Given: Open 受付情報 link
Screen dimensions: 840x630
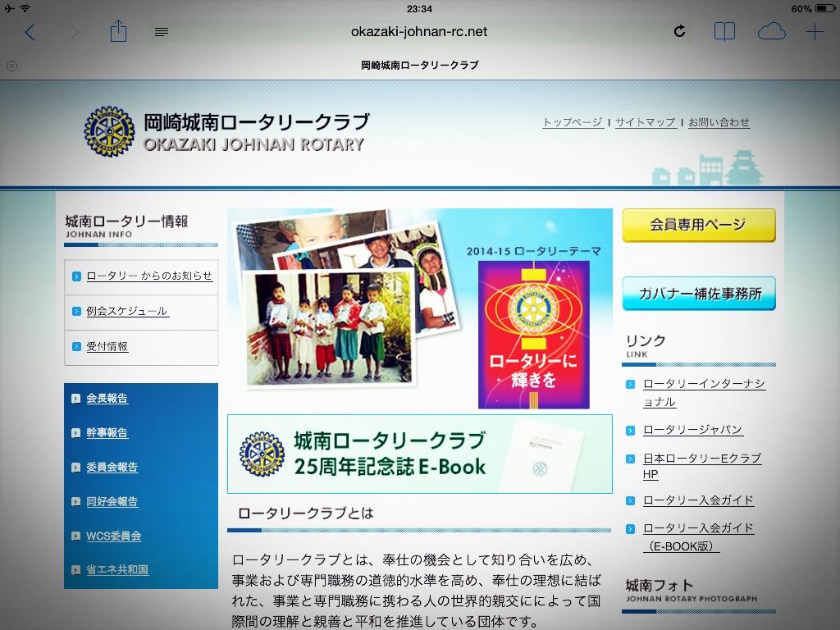Looking at the screenshot, I should [107, 347].
